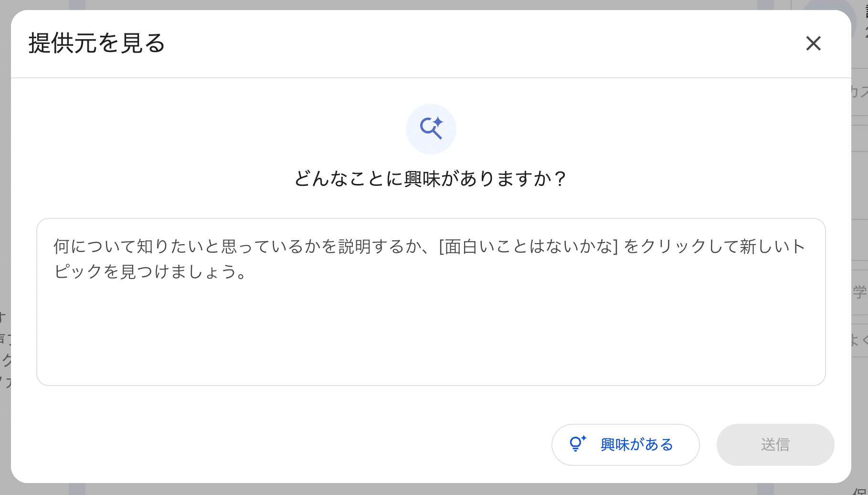Image resolution: width=868 pixels, height=495 pixels.
Task: Click the dimmed backdrop left of dialog
Action: [x=5, y=191]
